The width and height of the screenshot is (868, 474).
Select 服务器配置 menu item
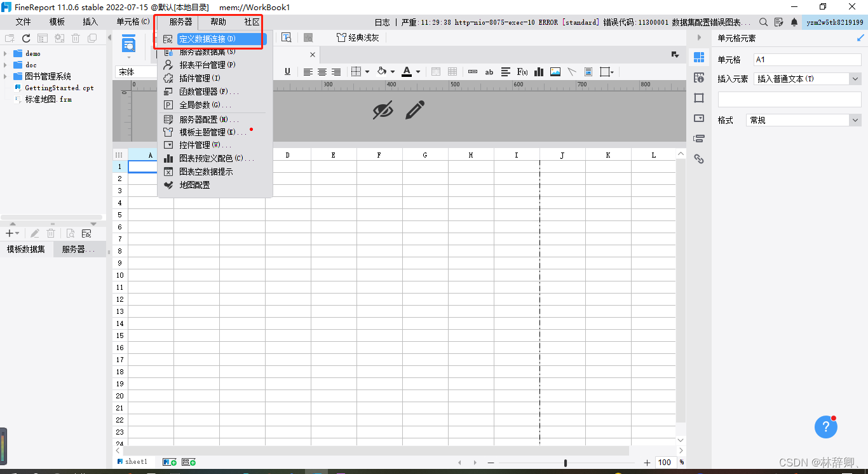(x=215, y=119)
